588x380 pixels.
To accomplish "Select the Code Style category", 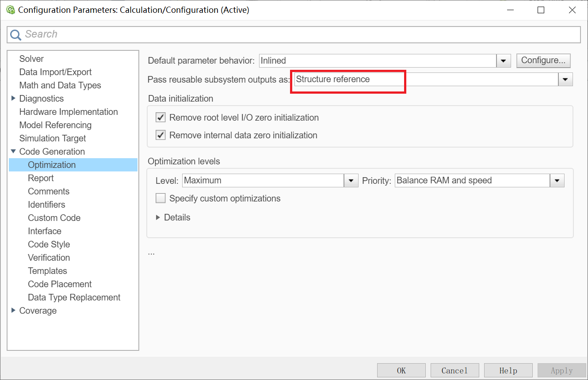I will pyautogui.click(x=49, y=244).
